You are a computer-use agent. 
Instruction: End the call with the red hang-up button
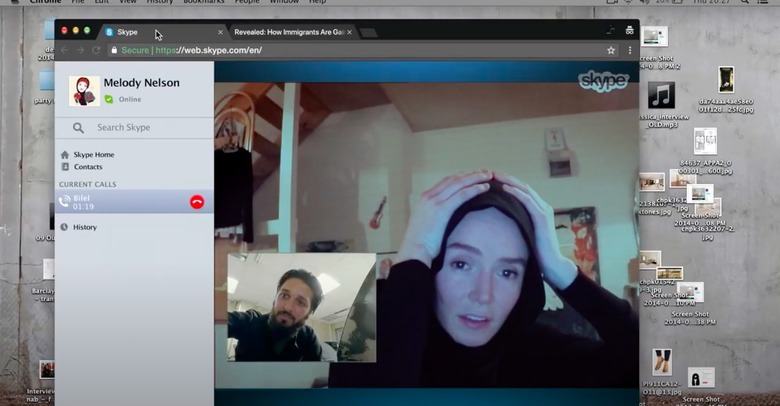tap(197, 202)
